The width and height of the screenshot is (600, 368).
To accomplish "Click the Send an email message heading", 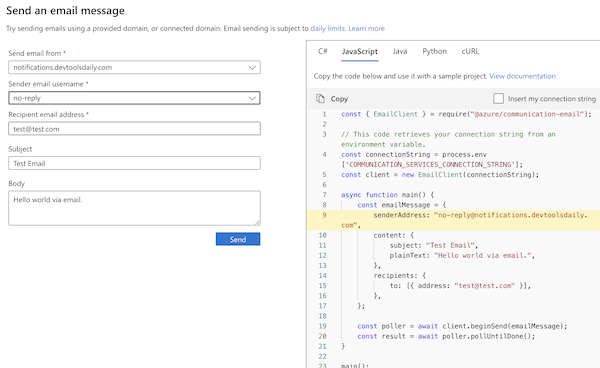I will (x=65, y=11).
